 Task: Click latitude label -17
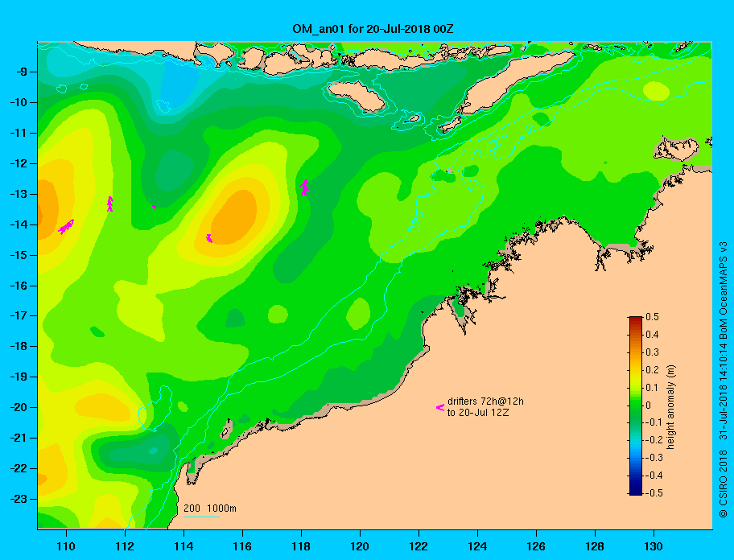(18, 315)
